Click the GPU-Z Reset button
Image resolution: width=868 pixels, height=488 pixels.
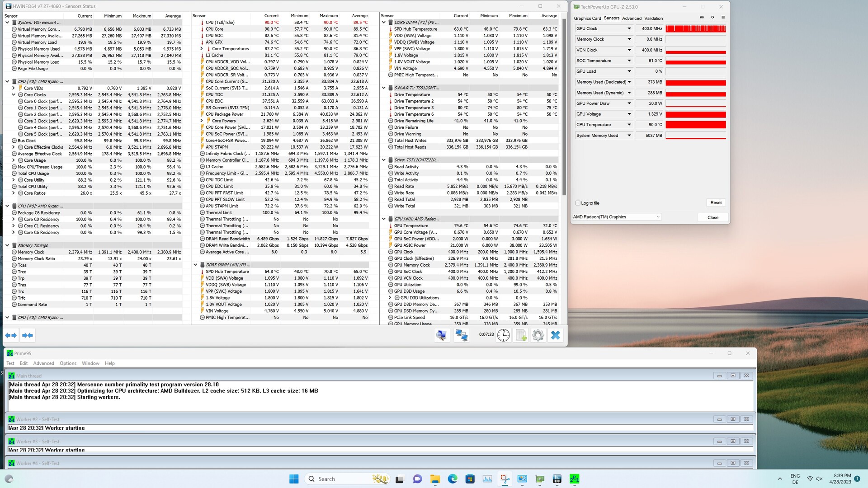[716, 203]
